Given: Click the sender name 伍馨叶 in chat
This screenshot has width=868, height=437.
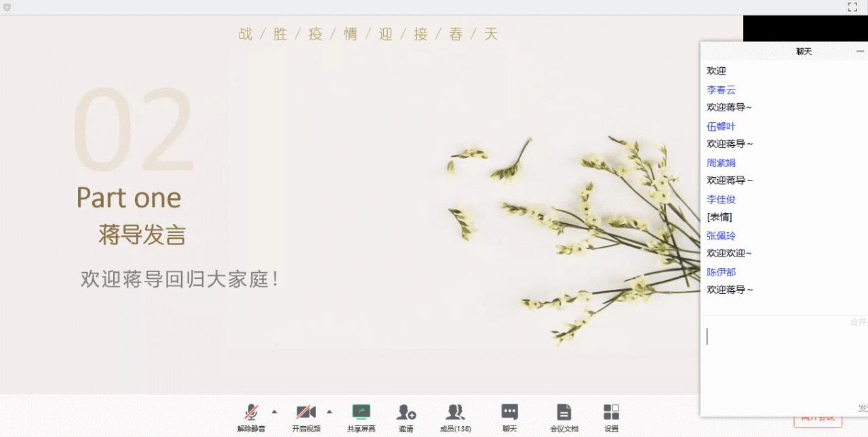Looking at the screenshot, I should point(721,126).
